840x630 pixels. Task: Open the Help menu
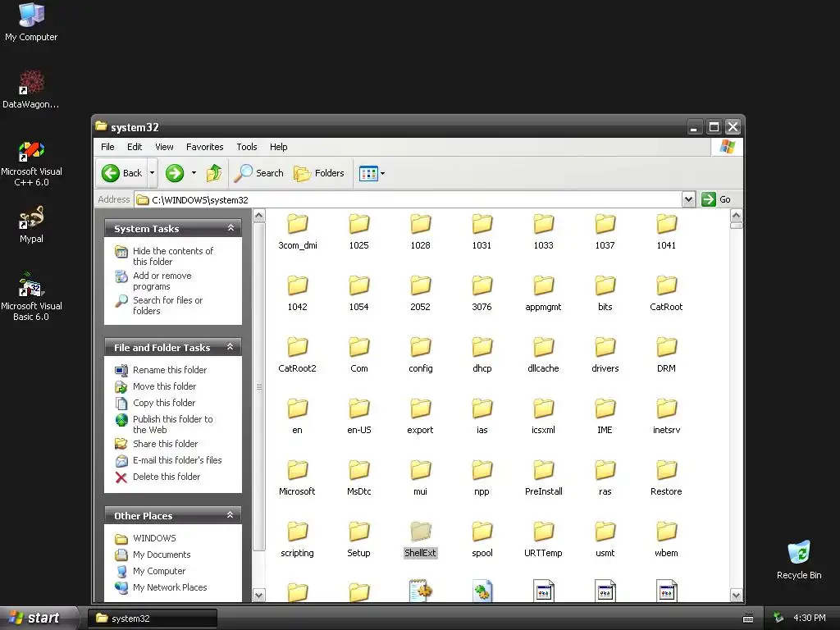pyautogui.click(x=279, y=147)
